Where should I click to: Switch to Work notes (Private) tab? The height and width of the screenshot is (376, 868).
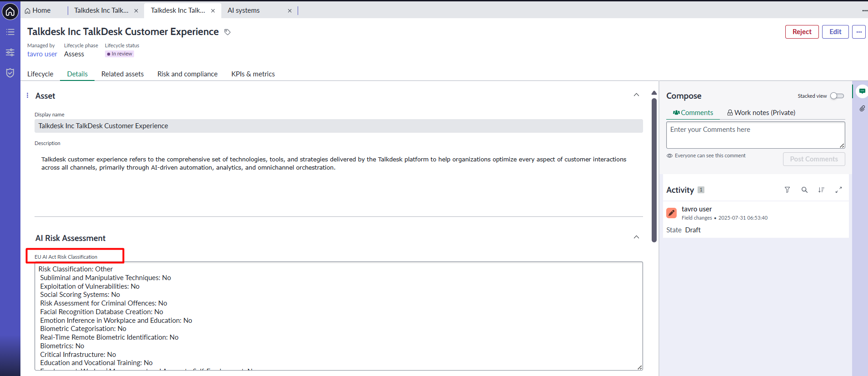coord(761,113)
